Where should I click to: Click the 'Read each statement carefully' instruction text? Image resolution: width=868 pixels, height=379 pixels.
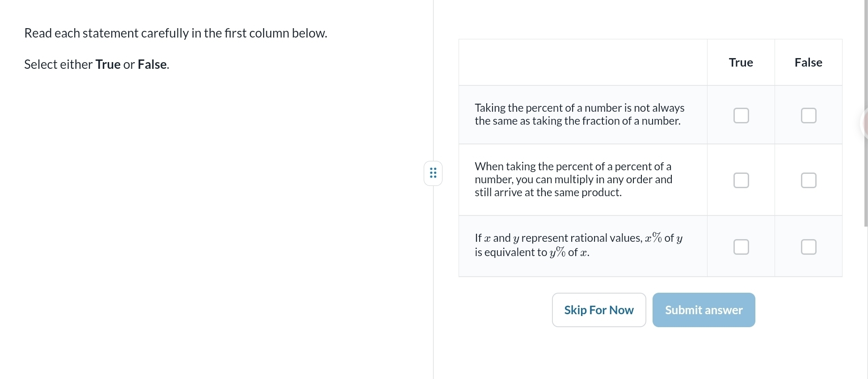176,33
